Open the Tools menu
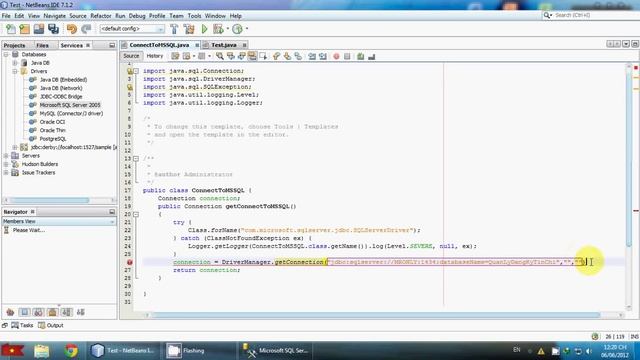The height and width of the screenshot is (360, 640). 194,16
